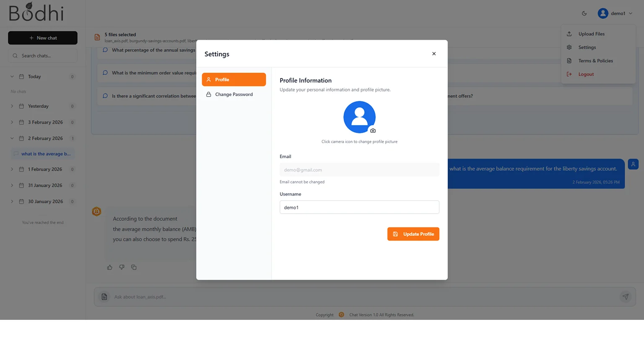Click the footer copyright logo icon
The image size is (644, 340).
point(341,315)
